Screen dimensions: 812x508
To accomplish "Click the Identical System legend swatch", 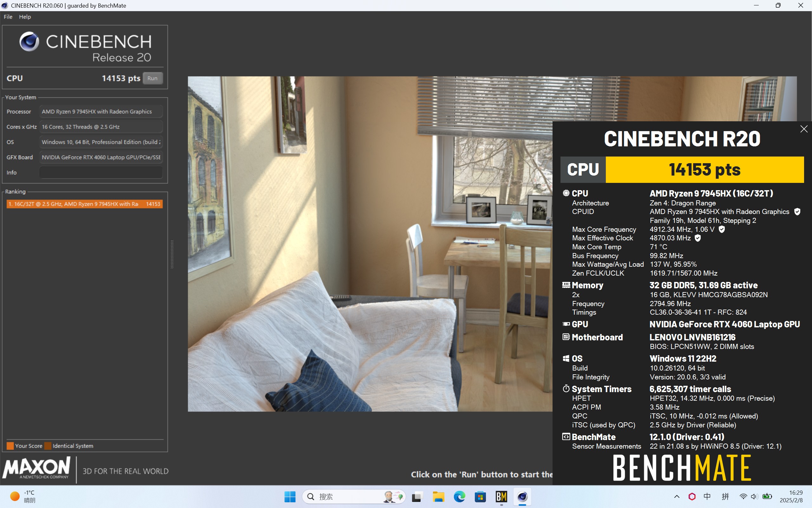I will pyautogui.click(x=48, y=446).
